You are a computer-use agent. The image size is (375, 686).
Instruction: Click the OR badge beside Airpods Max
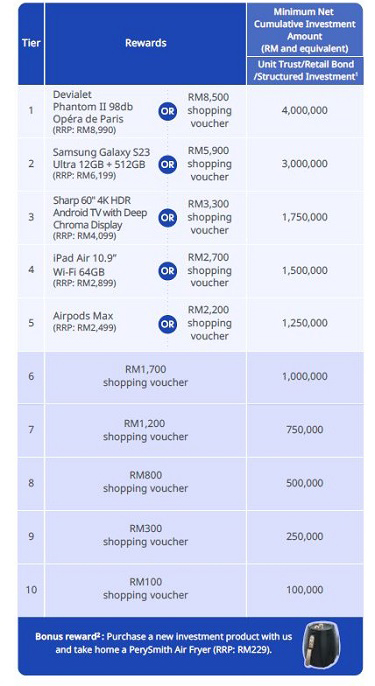(168, 324)
